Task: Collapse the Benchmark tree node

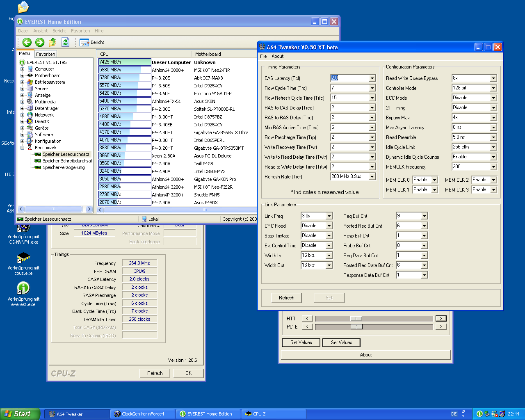Action: [23, 148]
